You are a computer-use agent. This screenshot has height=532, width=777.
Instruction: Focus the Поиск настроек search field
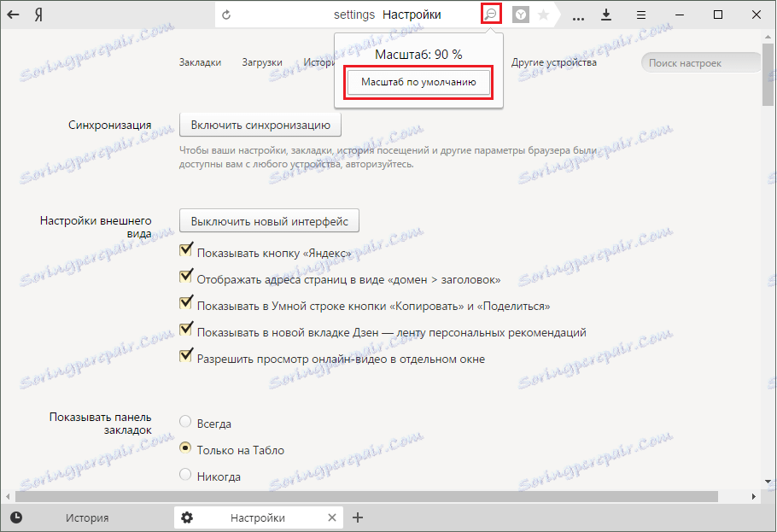pyautogui.click(x=701, y=63)
